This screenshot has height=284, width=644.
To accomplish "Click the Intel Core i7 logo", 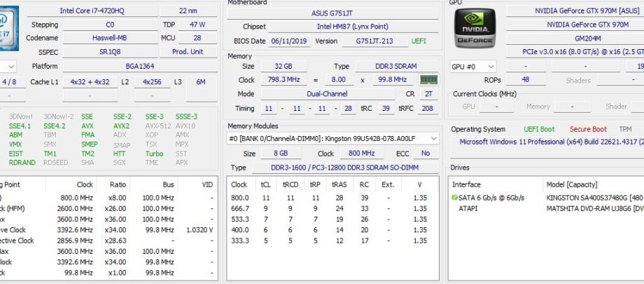I will (9, 28).
